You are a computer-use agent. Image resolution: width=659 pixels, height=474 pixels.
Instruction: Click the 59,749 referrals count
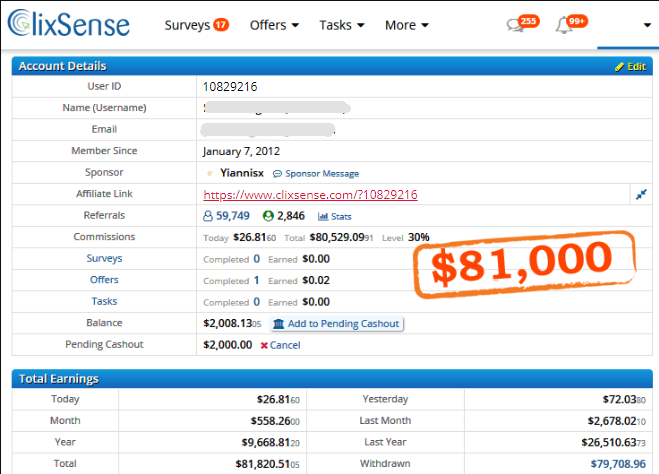pos(233,216)
